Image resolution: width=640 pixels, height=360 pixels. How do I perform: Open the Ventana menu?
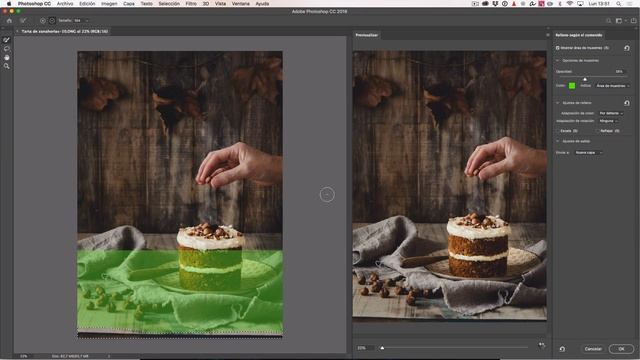click(241, 4)
